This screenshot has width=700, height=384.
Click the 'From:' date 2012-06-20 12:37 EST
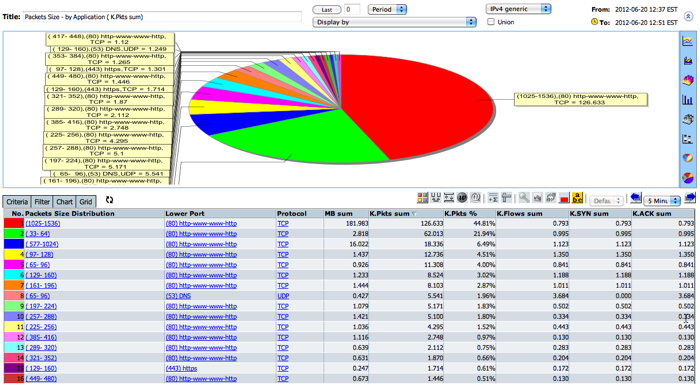[x=646, y=9]
